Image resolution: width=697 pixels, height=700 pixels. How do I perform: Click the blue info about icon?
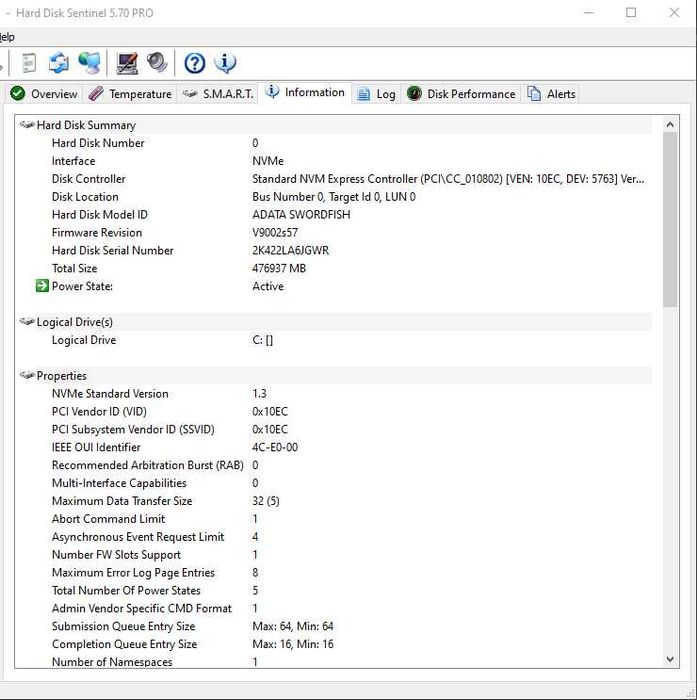225,63
